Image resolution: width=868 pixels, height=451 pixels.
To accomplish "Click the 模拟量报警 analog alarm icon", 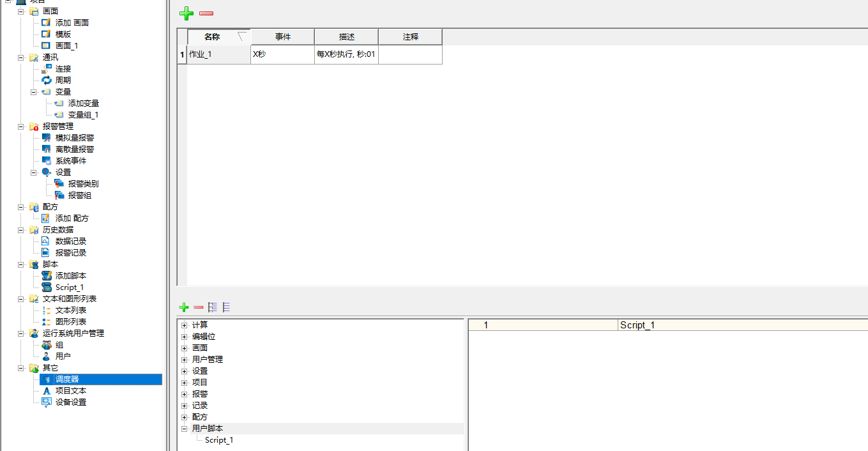I will 46,137.
